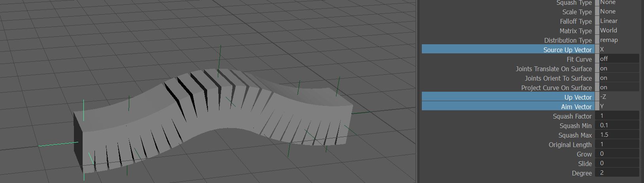Select the Original Length attribute label

(x=570, y=145)
